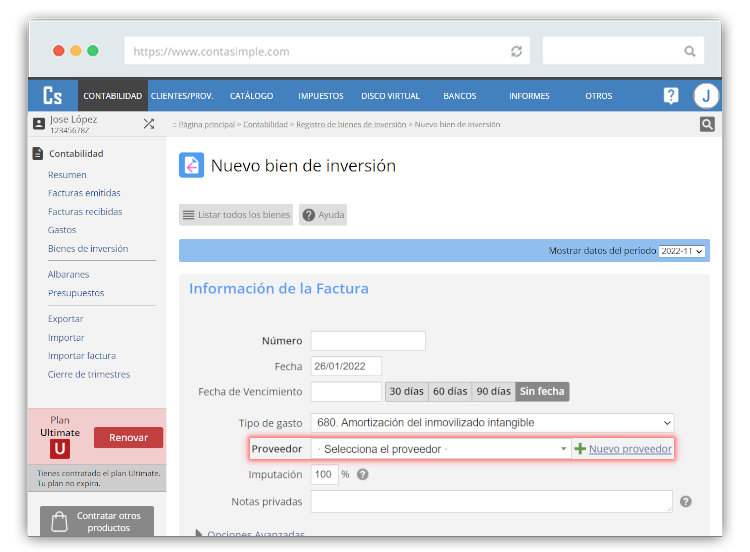Open Importar in the sidebar

tap(66, 338)
